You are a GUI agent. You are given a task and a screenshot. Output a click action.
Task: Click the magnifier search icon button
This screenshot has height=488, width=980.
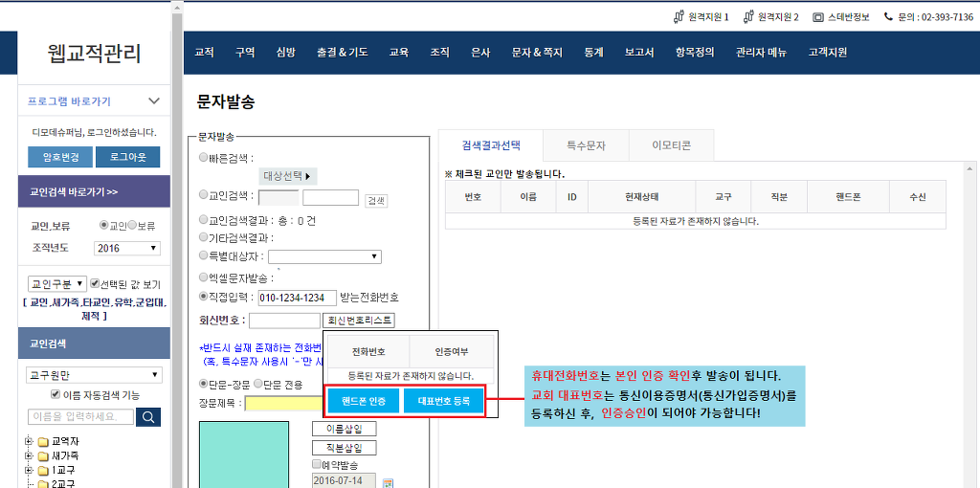148,417
